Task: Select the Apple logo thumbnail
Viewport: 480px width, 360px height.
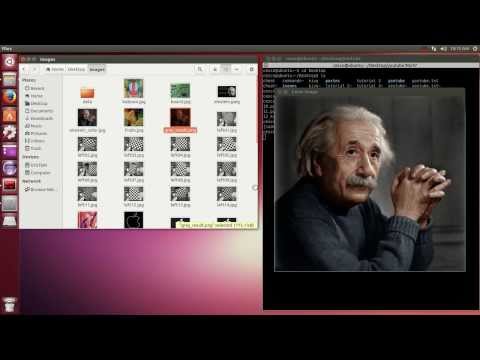Action: click(x=134, y=220)
